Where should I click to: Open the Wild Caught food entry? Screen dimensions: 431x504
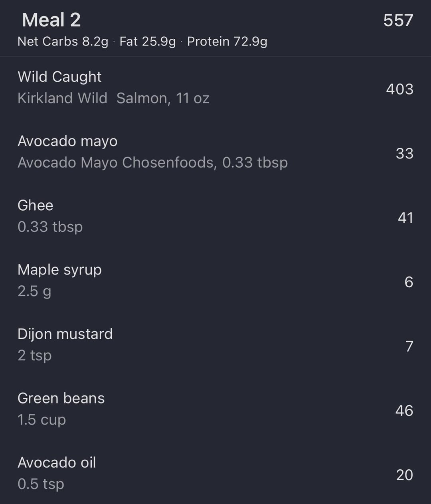59,77
